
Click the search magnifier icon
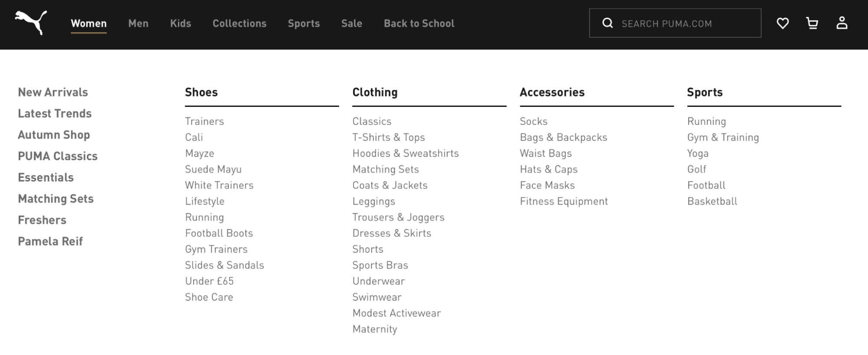(607, 23)
